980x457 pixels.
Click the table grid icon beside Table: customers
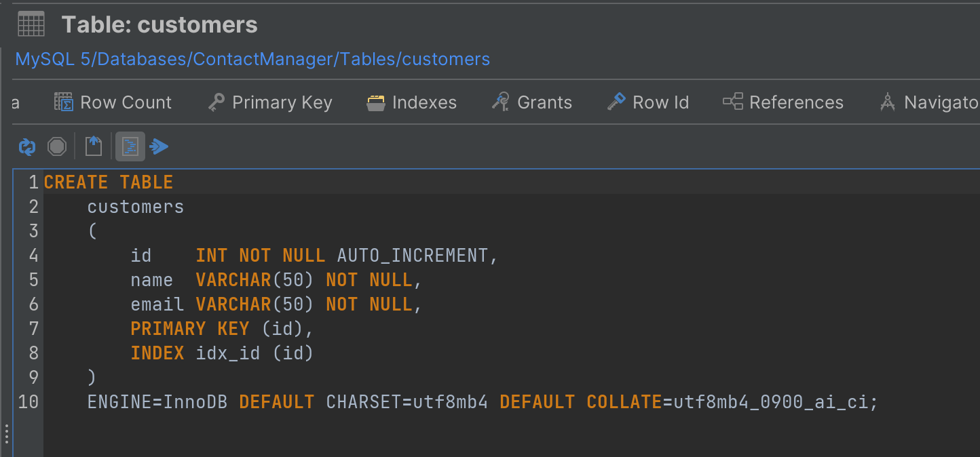pos(31,23)
